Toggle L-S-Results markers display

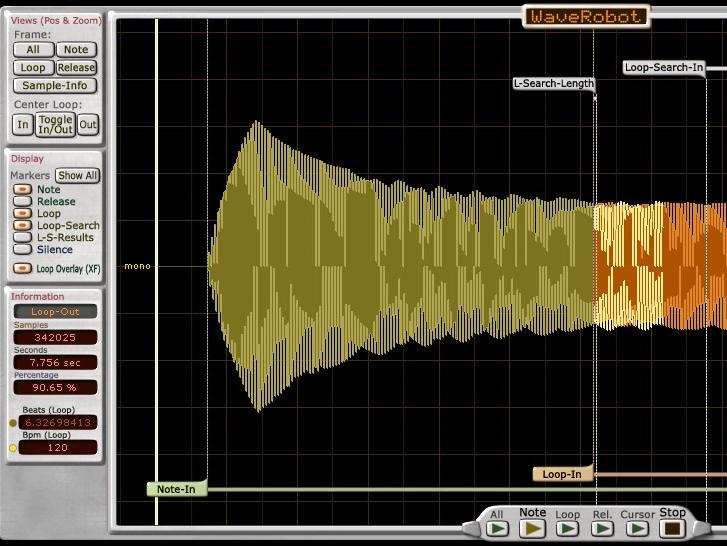pyautogui.click(x=22, y=237)
